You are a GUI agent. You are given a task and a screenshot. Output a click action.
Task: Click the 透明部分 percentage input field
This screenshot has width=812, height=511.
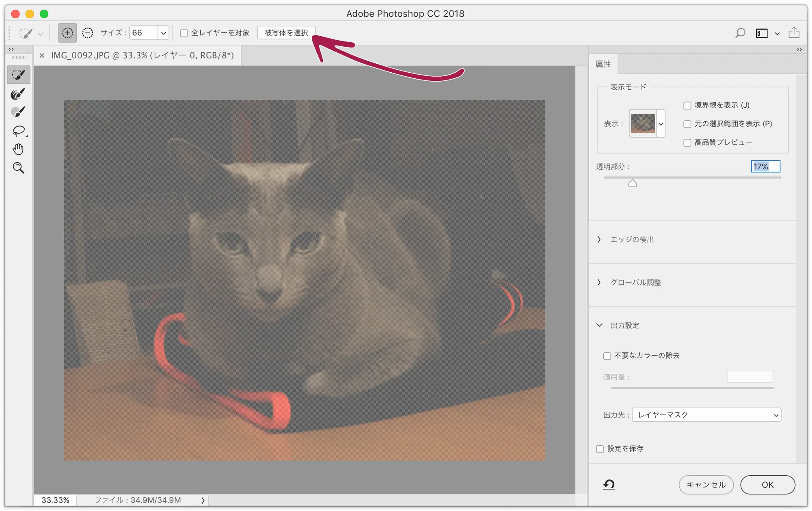[766, 166]
